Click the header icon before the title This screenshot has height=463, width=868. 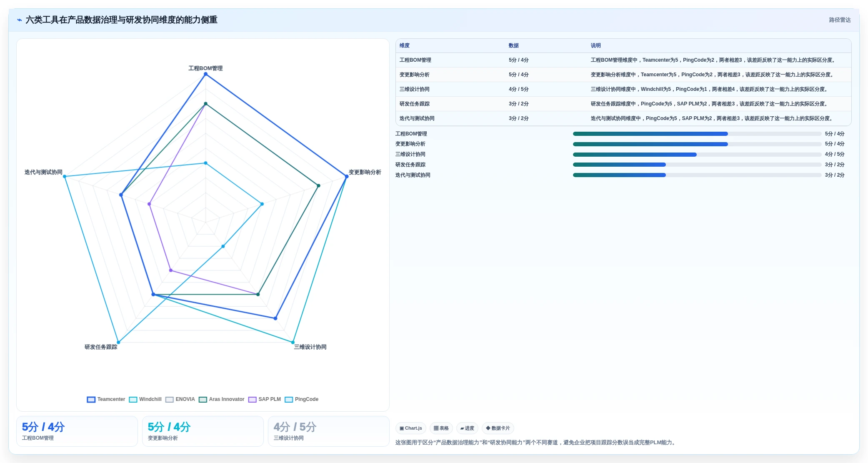19,20
